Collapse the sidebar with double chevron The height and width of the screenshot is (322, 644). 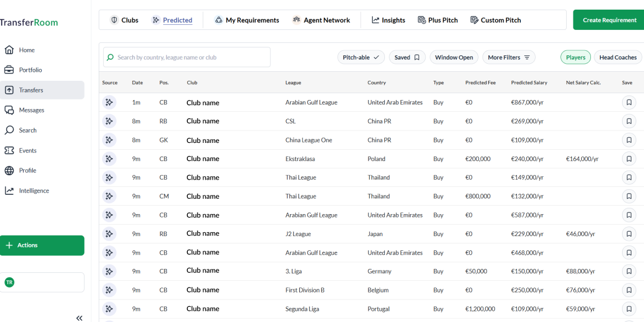[80, 318]
